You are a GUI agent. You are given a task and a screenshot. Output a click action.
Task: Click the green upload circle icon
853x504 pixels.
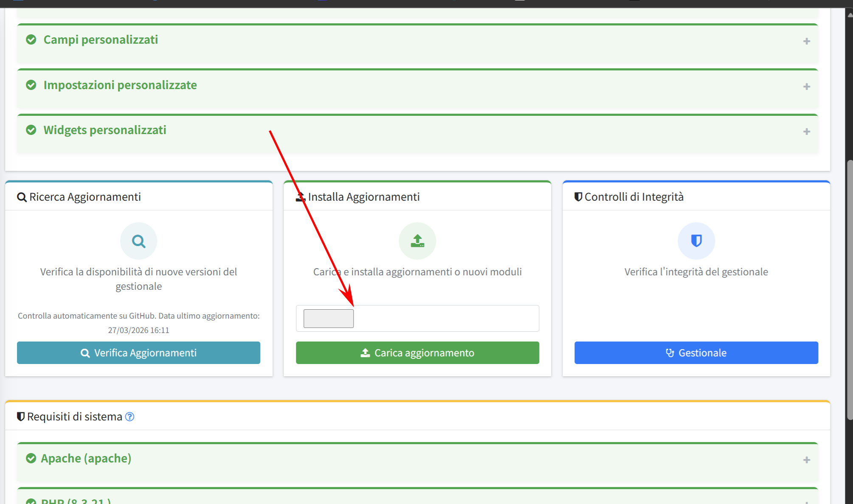(417, 241)
